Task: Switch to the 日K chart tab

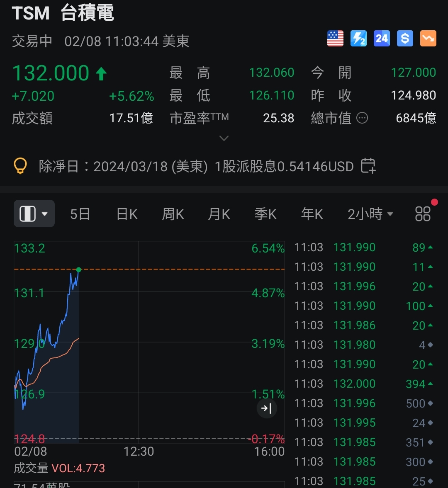Action: (x=127, y=214)
